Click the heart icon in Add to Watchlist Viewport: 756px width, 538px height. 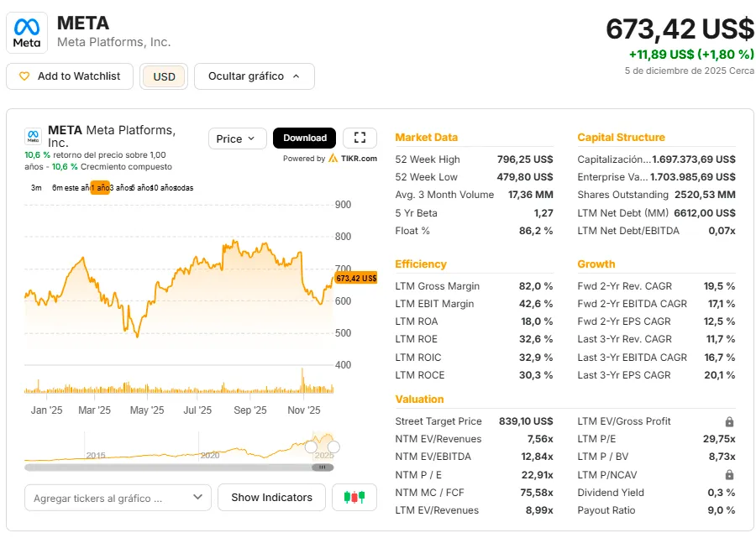24,76
